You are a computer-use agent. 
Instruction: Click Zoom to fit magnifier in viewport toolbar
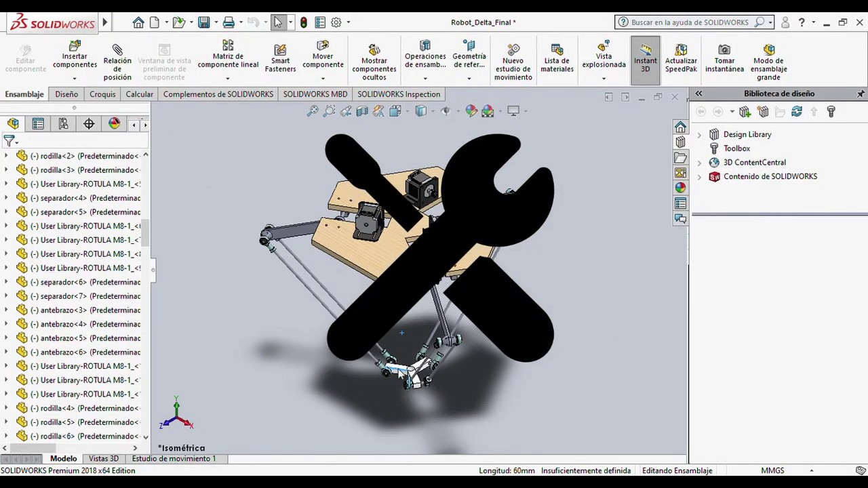tap(313, 111)
